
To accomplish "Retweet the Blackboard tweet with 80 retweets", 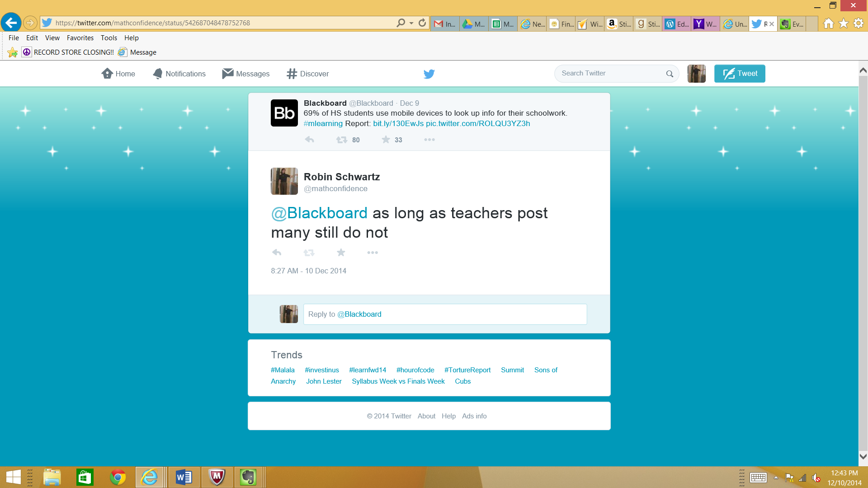I will point(342,140).
